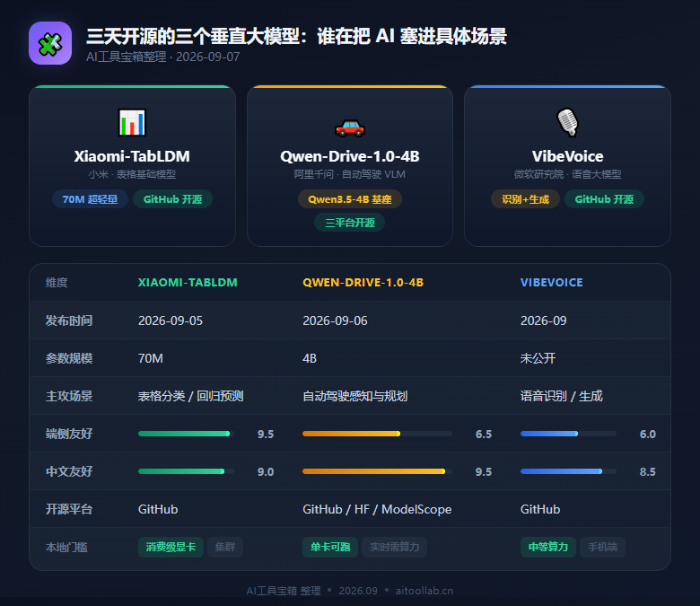Click the Xiaomi-TabLDM card title
The image size is (700, 606).
click(132, 156)
